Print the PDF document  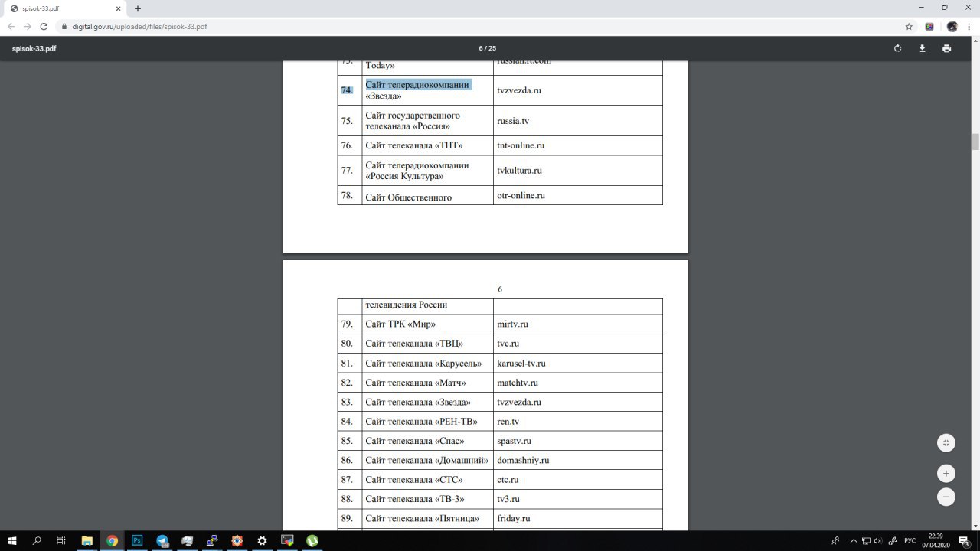click(946, 48)
